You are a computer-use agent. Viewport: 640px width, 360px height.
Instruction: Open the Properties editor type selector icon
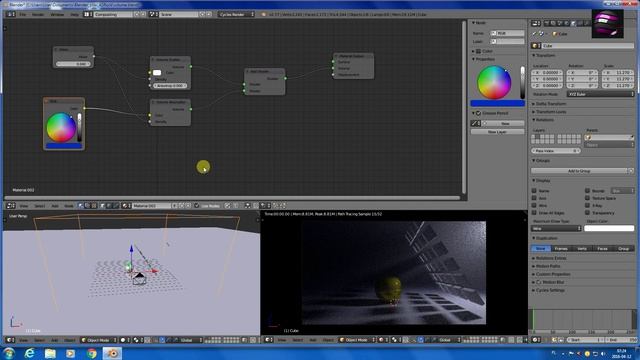pos(536,24)
